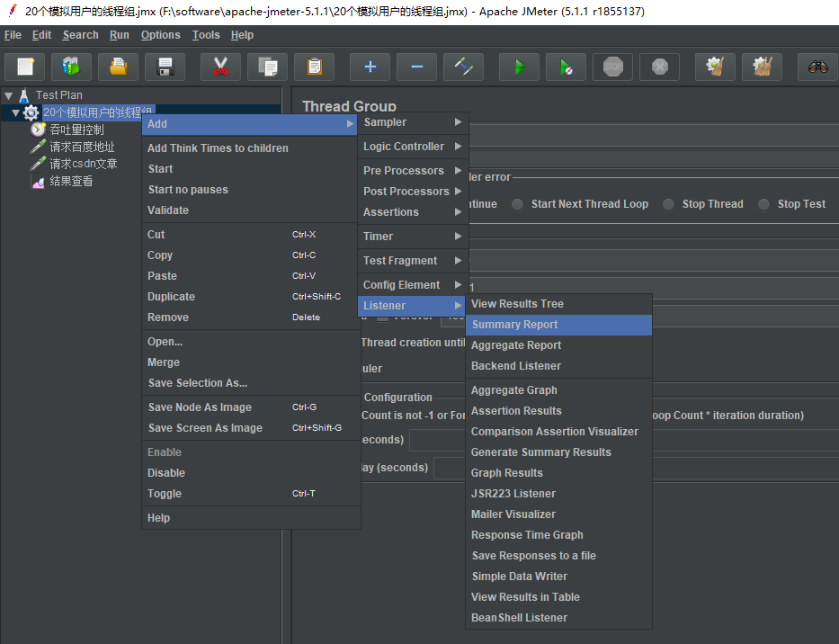Image resolution: width=839 pixels, height=644 pixels.
Task: Open the Run menu
Action: coord(120,35)
